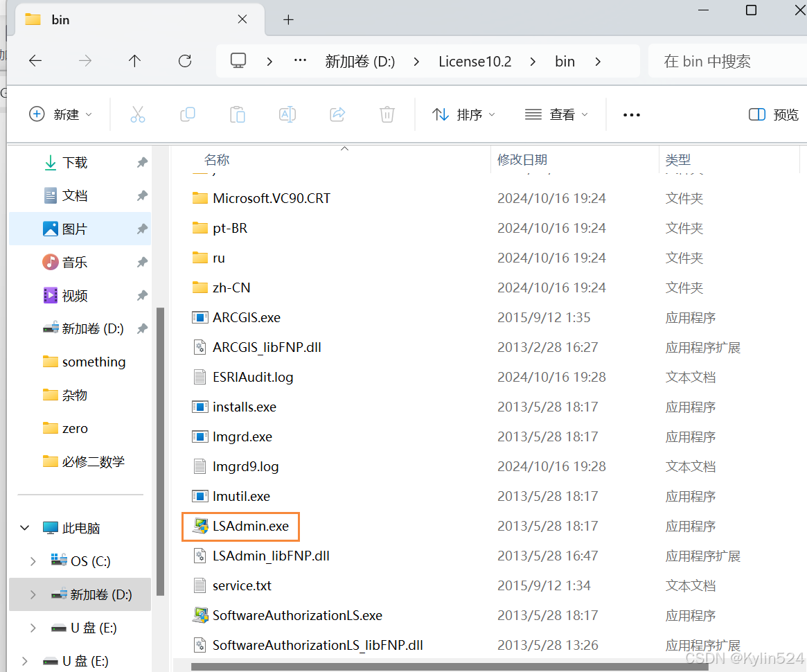Sort by the 名称 column header
This screenshot has width=807, height=672.
[x=217, y=160]
